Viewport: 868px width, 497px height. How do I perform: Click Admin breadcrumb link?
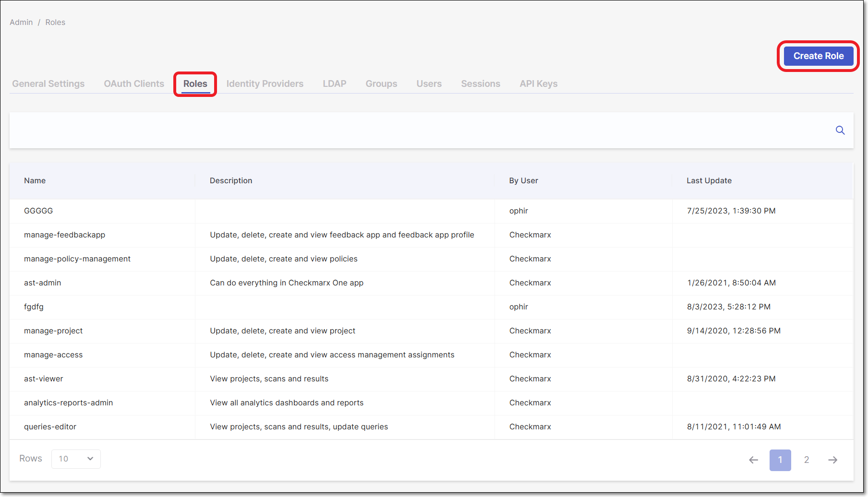pos(21,23)
